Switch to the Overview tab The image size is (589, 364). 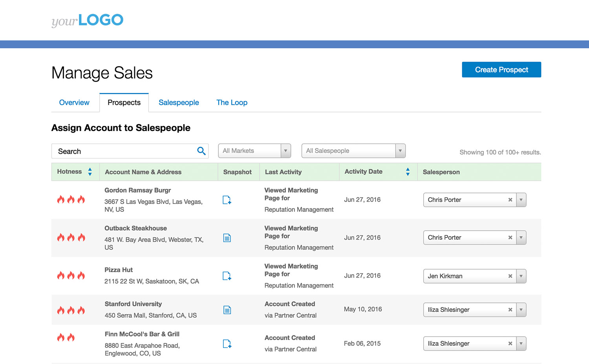74,102
